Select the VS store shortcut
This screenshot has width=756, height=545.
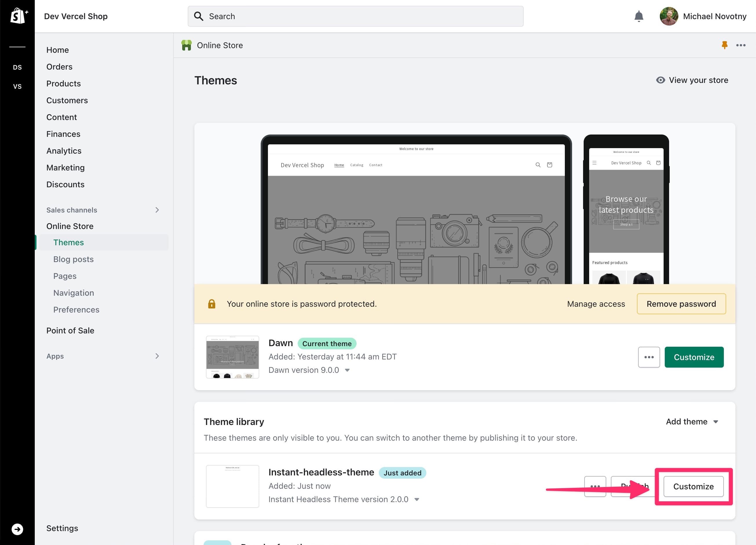coord(17,86)
